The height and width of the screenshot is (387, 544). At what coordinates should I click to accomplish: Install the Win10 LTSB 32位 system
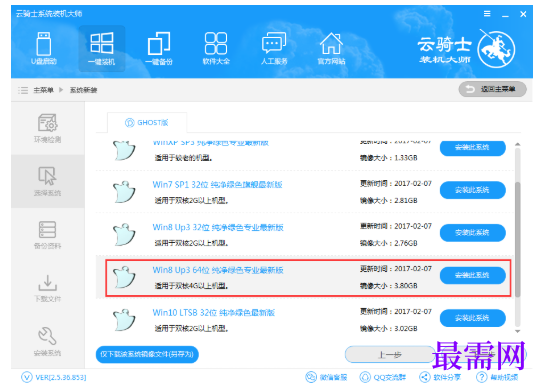pyautogui.click(x=473, y=318)
